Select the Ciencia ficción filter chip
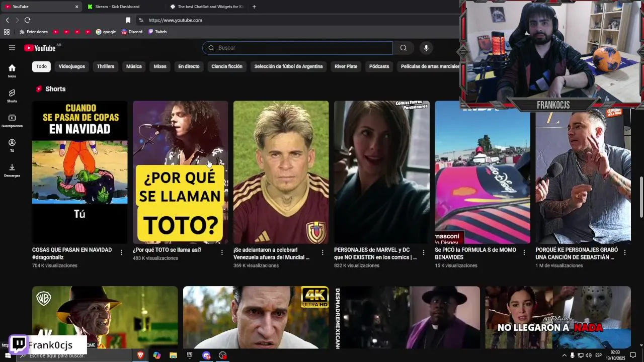Viewport: 644px width, 362px height. pos(227,66)
